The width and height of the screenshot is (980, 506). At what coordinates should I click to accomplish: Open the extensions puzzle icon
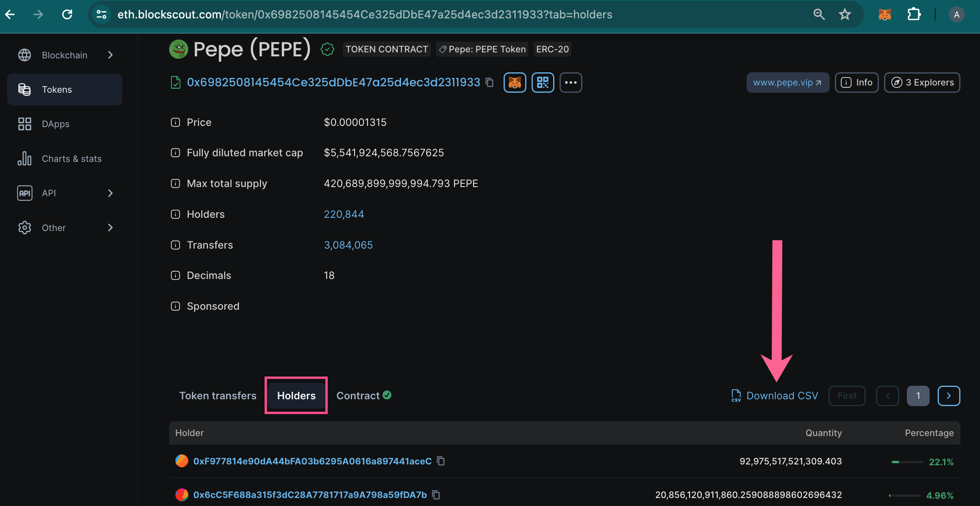point(914,15)
